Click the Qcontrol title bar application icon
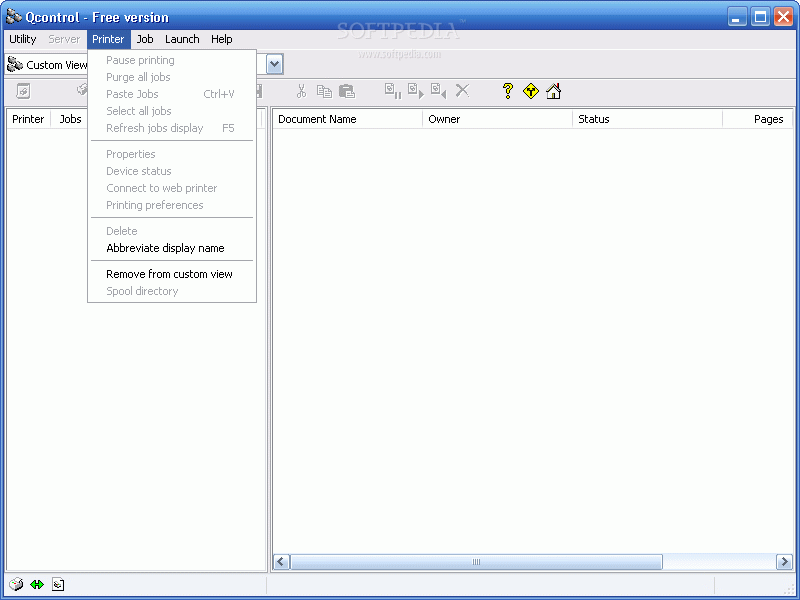 [x=14, y=17]
